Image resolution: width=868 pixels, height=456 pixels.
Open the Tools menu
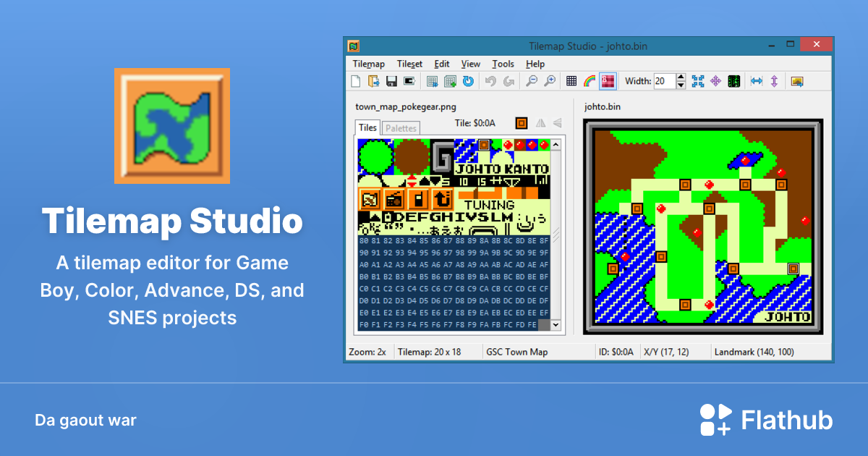[x=503, y=64]
